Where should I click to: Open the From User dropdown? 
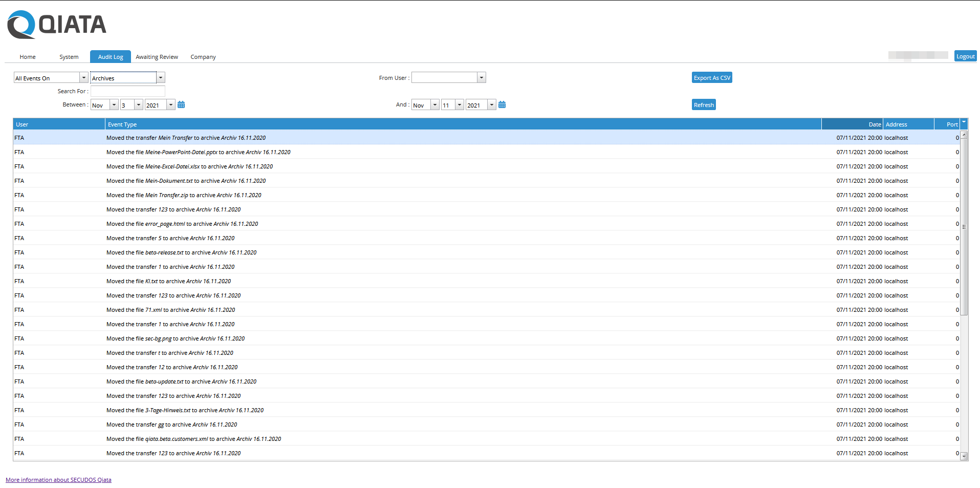481,77
